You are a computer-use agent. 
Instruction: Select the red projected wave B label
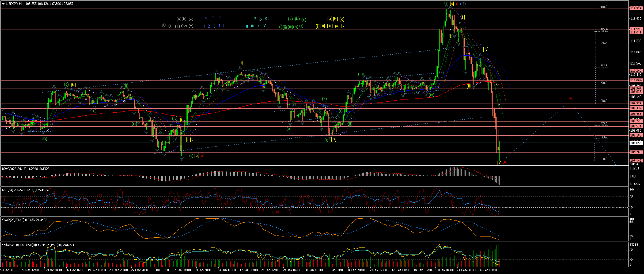tap(570, 98)
